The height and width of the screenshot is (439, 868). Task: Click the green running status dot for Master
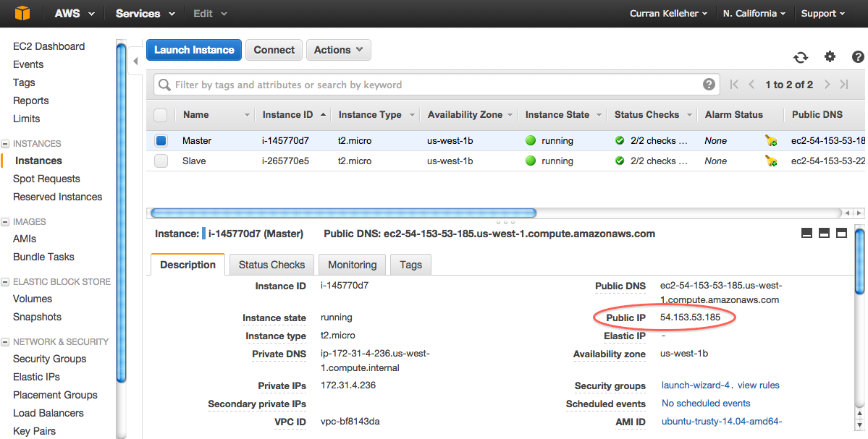[531, 140]
